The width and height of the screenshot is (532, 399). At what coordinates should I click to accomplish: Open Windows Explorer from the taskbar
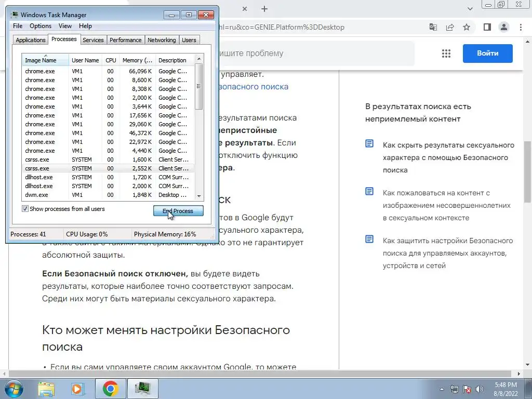[46, 389]
